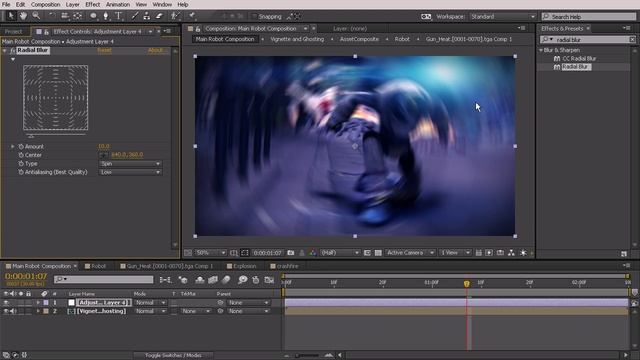640x360 pixels.
Task: Mute audio on Vignette Ghosting layer
Action: [x=13, y=311]
